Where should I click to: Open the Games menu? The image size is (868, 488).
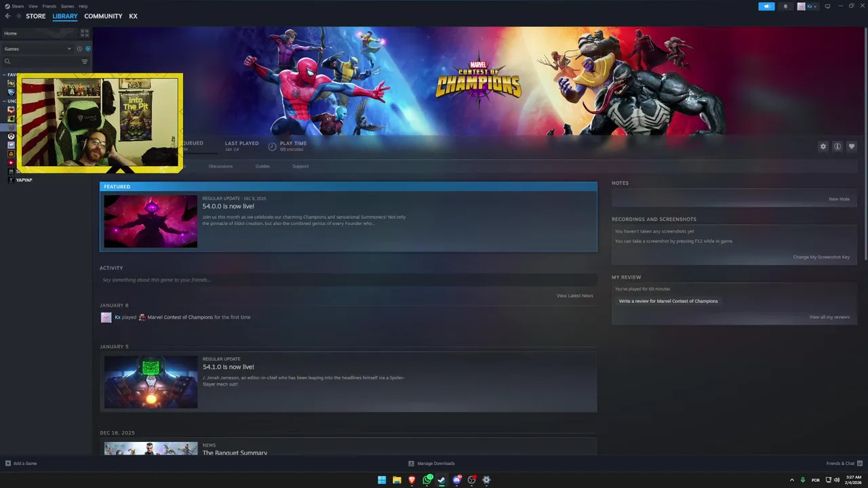67,6
